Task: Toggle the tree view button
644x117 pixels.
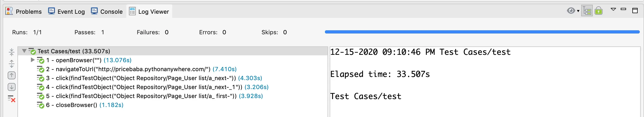Action: (587, 11)
